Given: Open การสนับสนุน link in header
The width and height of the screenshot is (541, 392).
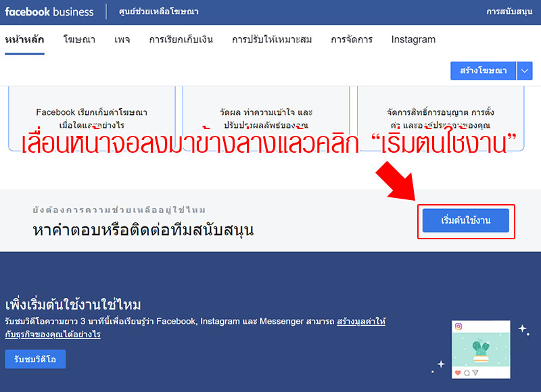Looking at the screenshot, I should point(509,11).
